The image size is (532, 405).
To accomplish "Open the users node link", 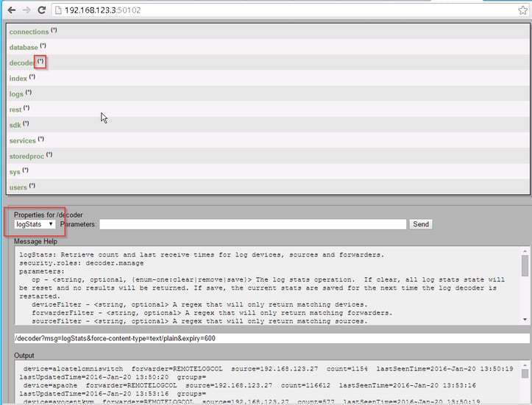I will click(18, 187).
